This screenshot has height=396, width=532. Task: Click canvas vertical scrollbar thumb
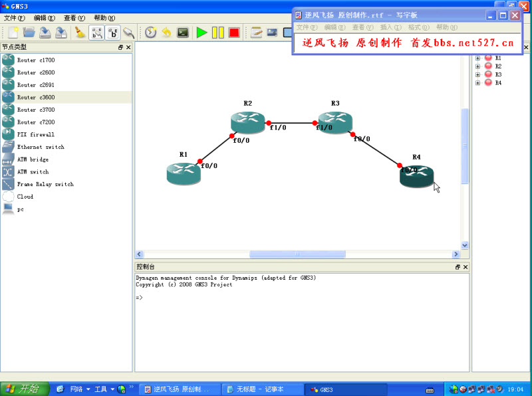coord(465,146)
